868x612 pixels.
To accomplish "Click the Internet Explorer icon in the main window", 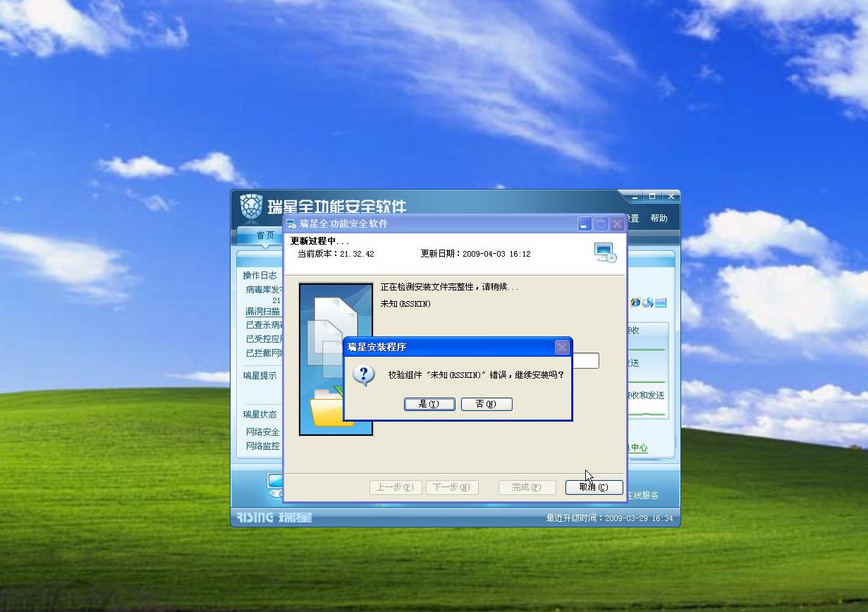I will point(636,302).
